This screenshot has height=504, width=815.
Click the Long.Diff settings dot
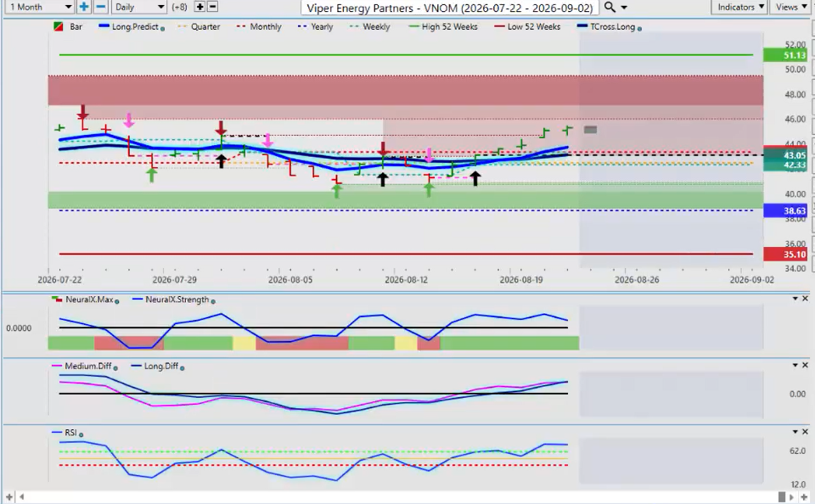point(182,368)
